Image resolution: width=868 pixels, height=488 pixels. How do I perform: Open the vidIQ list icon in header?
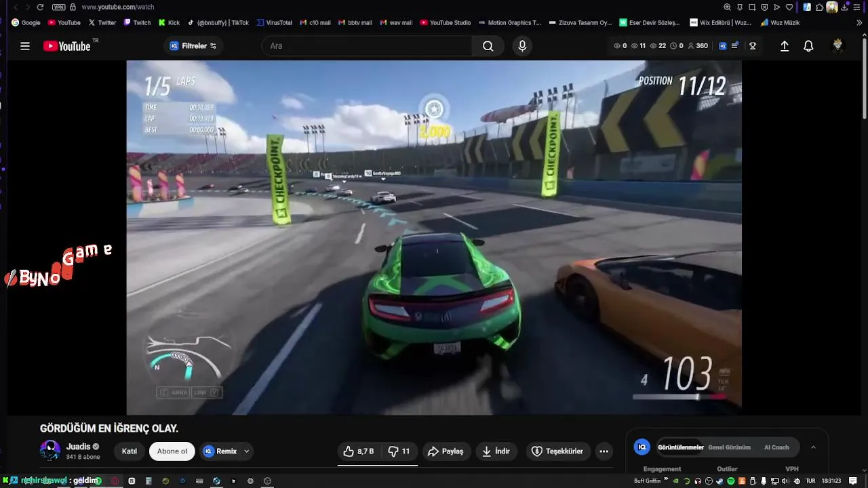735,46
